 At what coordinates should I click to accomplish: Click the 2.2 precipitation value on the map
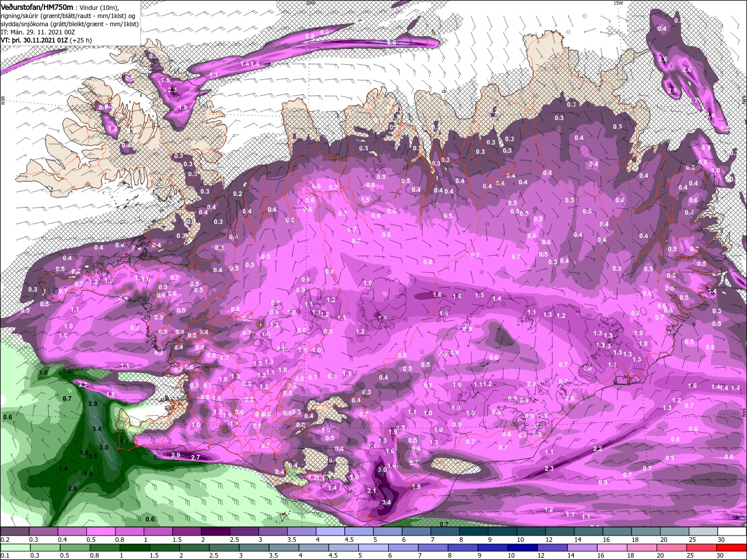point(598,449)
